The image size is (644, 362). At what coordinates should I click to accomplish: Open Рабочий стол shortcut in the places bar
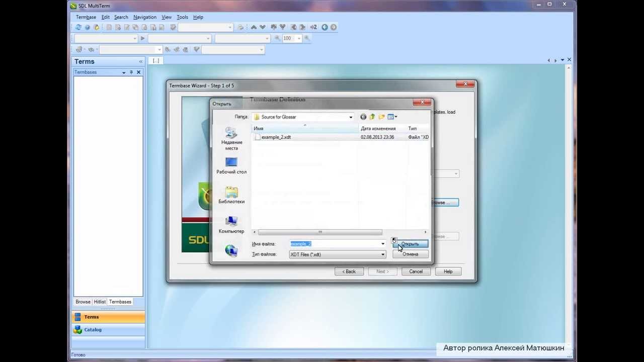(231, 166)
